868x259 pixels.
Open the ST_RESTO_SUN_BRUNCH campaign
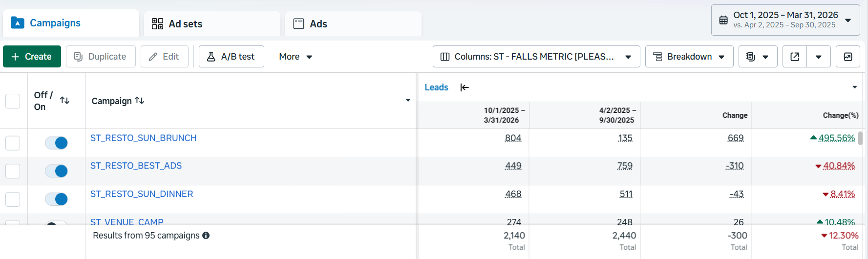pos(143,138)
